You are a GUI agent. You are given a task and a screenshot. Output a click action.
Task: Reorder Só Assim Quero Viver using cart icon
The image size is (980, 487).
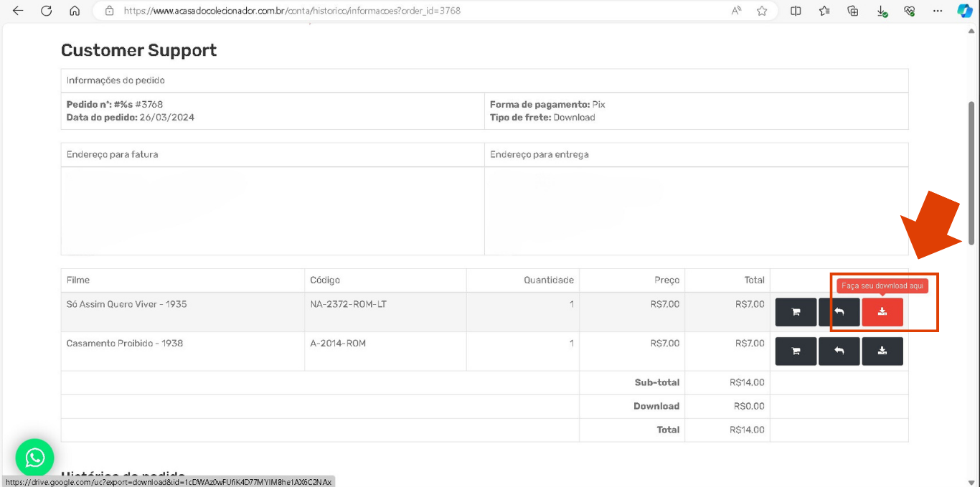click(796, 312)
